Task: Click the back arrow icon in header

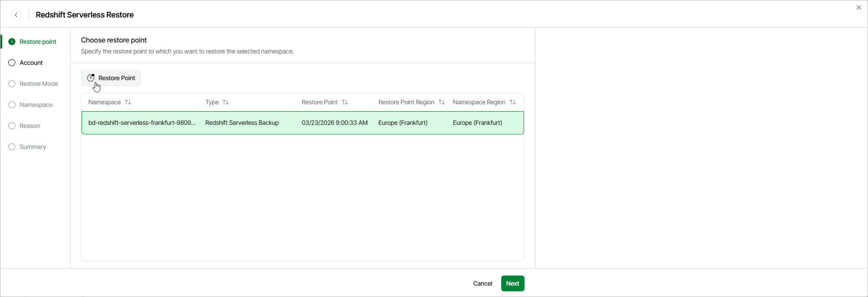Action: 16,15
